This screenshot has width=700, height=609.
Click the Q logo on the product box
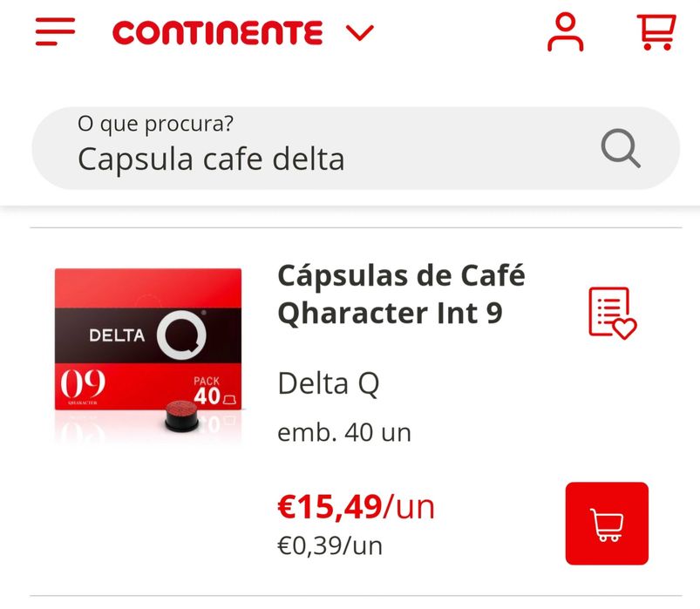click(181, 335)
